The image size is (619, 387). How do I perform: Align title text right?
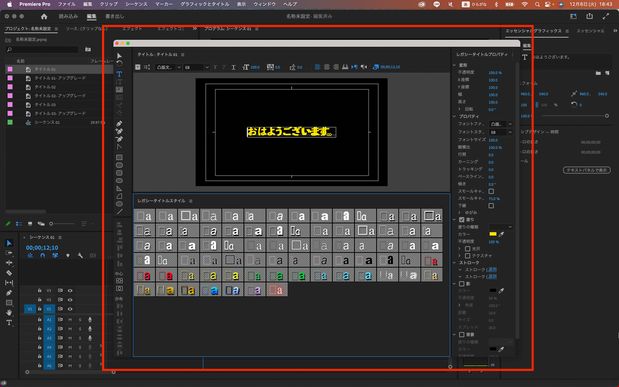pos(336,67)
